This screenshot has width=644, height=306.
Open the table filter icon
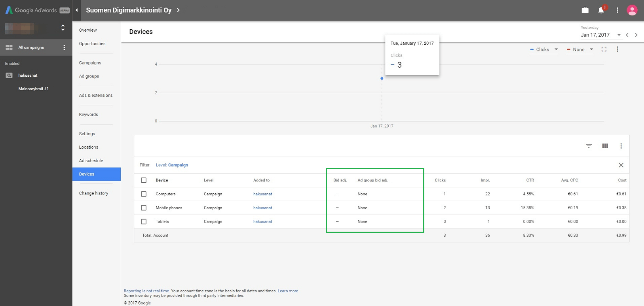(589, 146)
